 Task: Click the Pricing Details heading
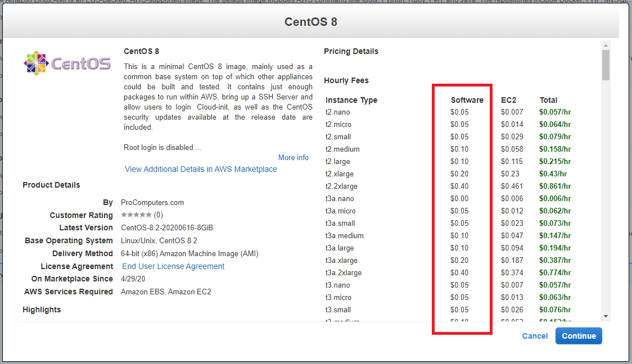tap(351, 51)
